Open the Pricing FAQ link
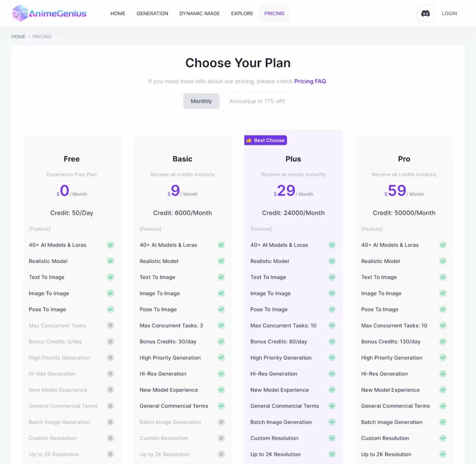476x464 pixels. [x=310, y=81]
